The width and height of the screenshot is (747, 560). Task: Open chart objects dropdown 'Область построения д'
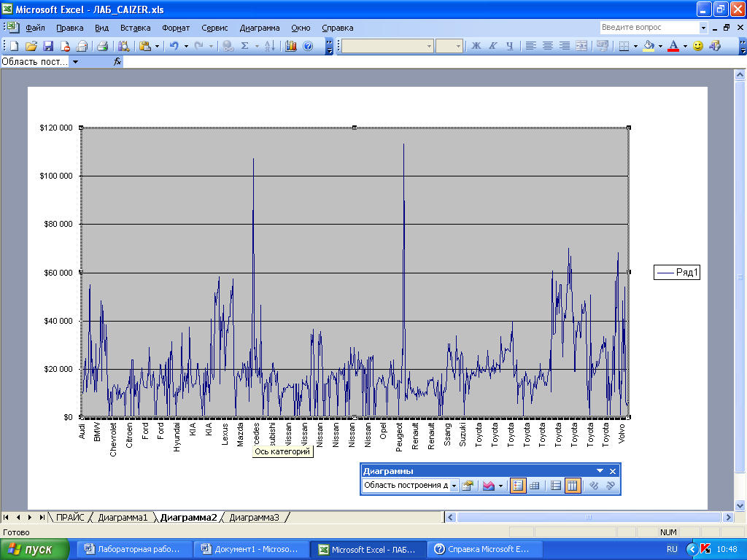pyautogui.click(x=454, y=485)
